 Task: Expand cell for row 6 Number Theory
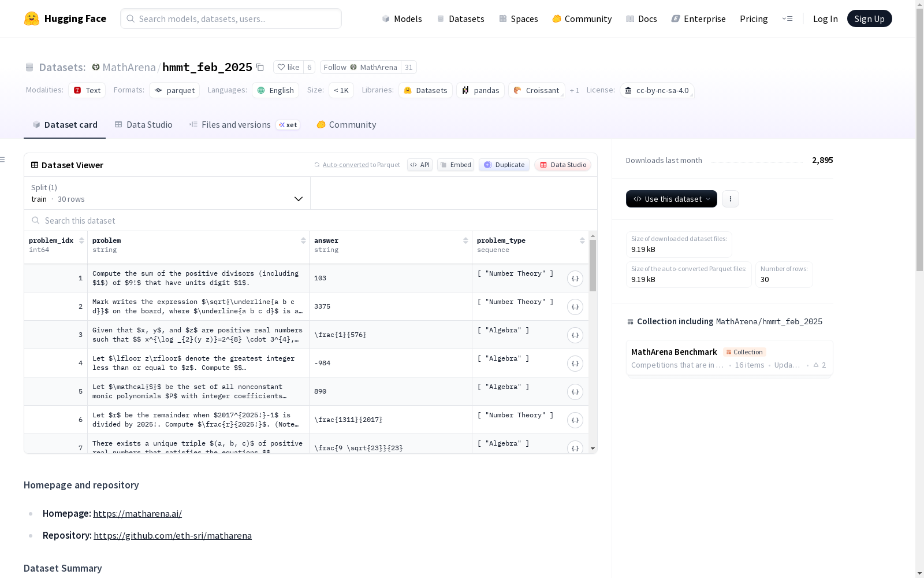click(575, 420)
